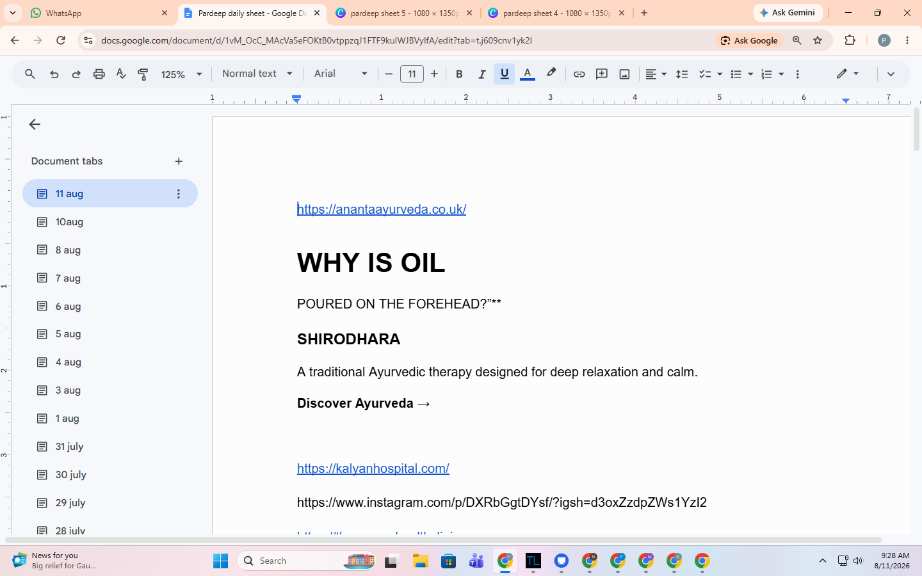
Task: Toggle Underline formatting off
Action: 504,74
